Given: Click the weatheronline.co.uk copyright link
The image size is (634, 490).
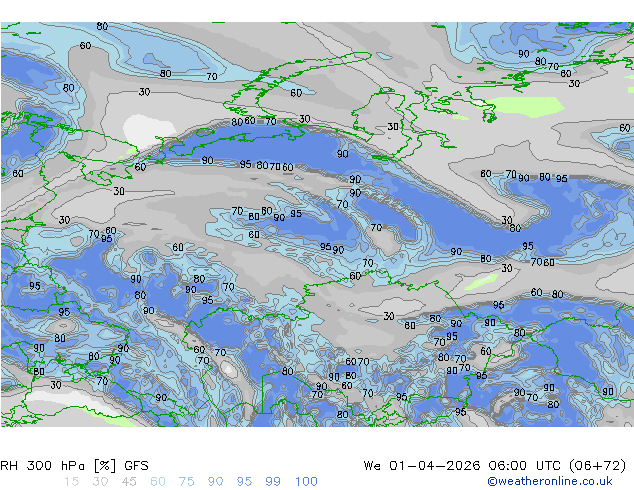Looking at the screenshot, I should click(549, 481).
